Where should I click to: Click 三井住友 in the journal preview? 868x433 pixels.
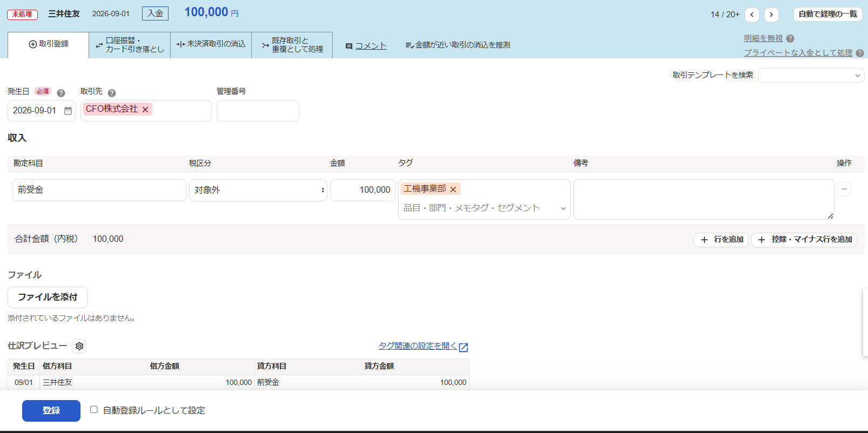click(57, 383)
